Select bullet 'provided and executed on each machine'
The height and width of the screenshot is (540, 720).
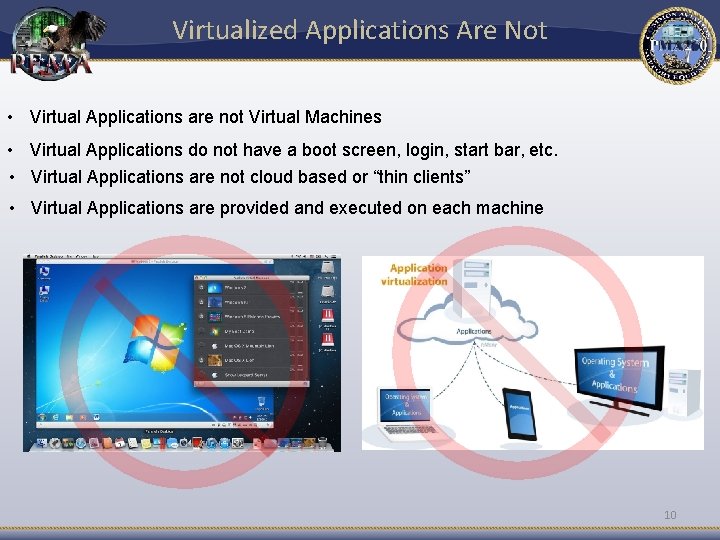287,208
